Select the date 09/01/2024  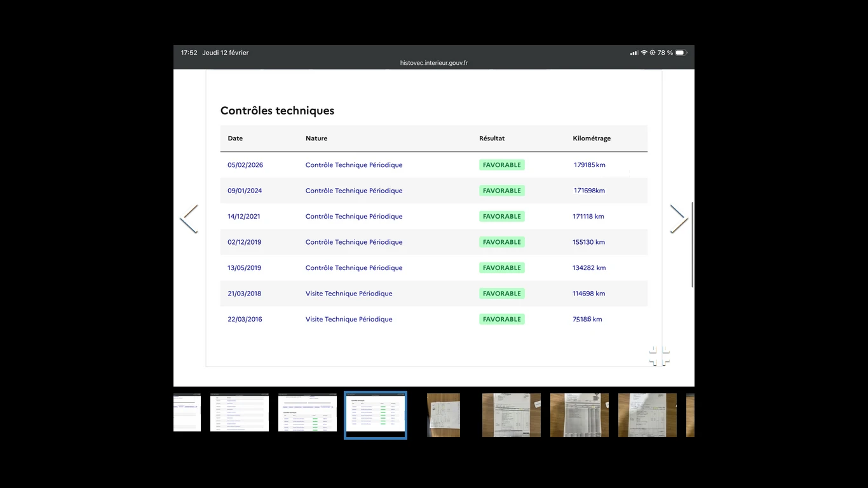[245, 191]
